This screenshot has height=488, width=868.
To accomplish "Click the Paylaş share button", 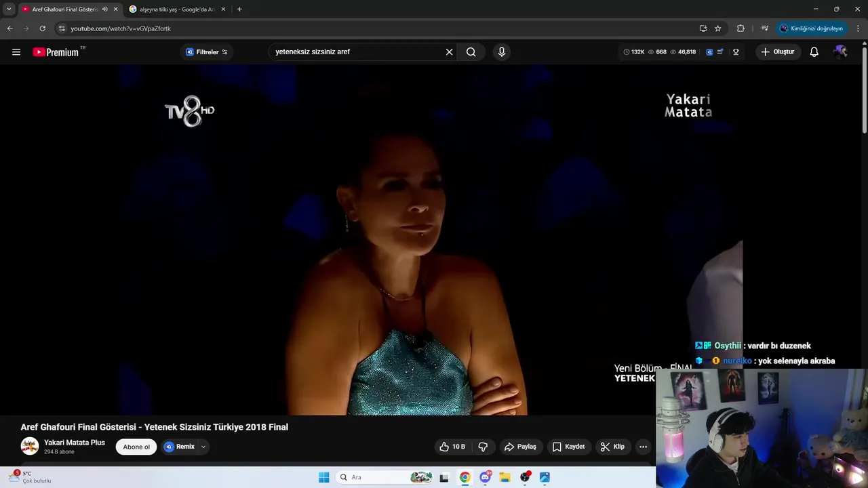I will [x=520, y=447].
